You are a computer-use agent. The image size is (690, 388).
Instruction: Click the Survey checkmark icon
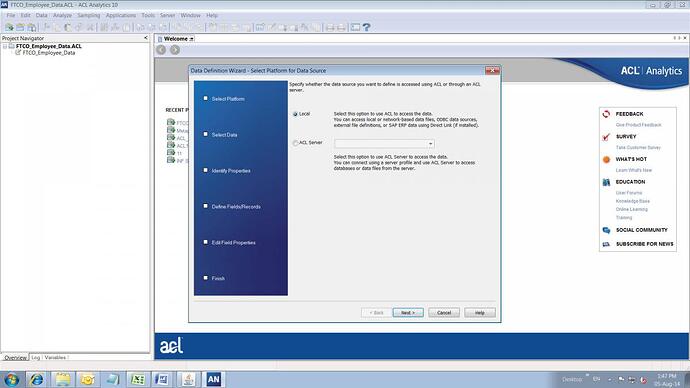[x=606, y=137]
